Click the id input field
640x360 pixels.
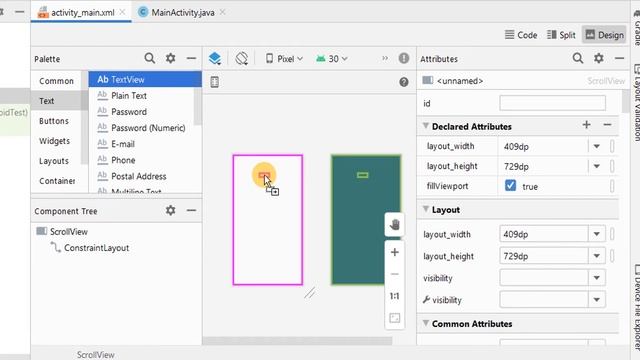tap(552, 103)
